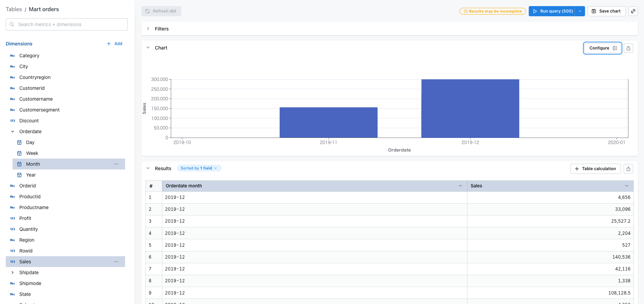Click the Refresh dbt button

(161, 11)
